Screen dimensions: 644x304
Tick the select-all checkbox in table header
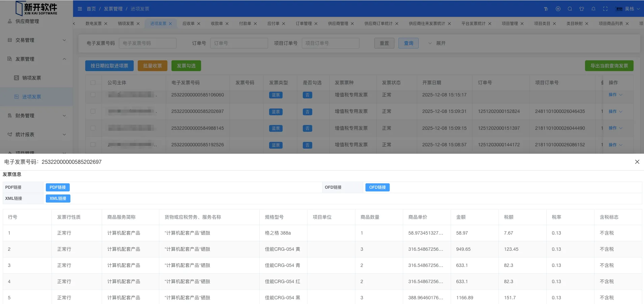tap(93, 83)
